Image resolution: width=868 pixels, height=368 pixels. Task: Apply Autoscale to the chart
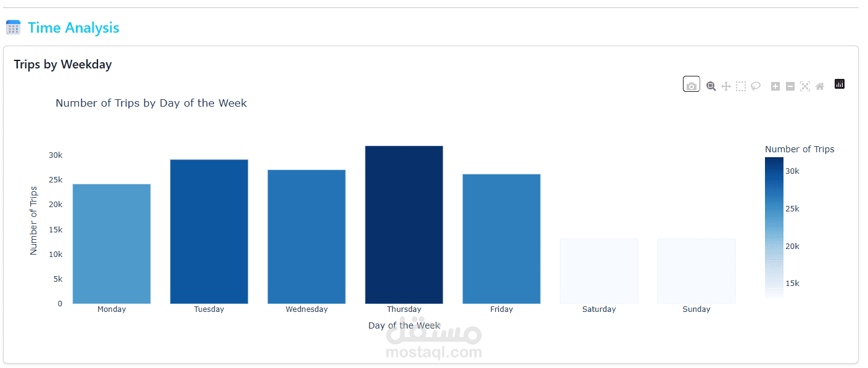pyautogui.click(x=805, y=86)
